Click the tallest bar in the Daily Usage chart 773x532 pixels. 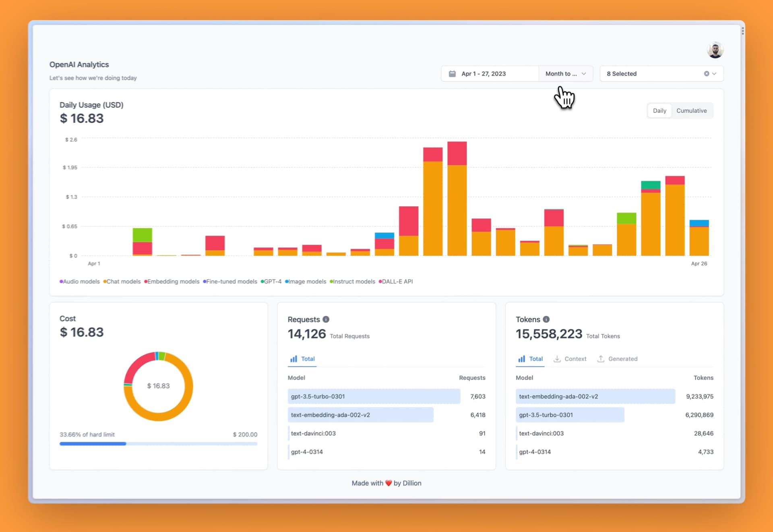click(457, 199)
